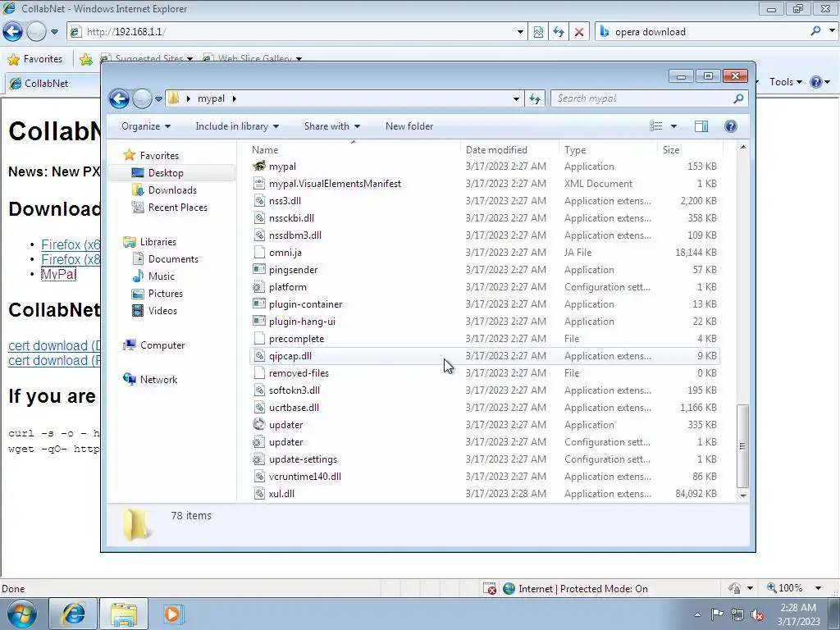Click the Search mypal input field
The height and width of the screenshot is (630, 840).
641,98
